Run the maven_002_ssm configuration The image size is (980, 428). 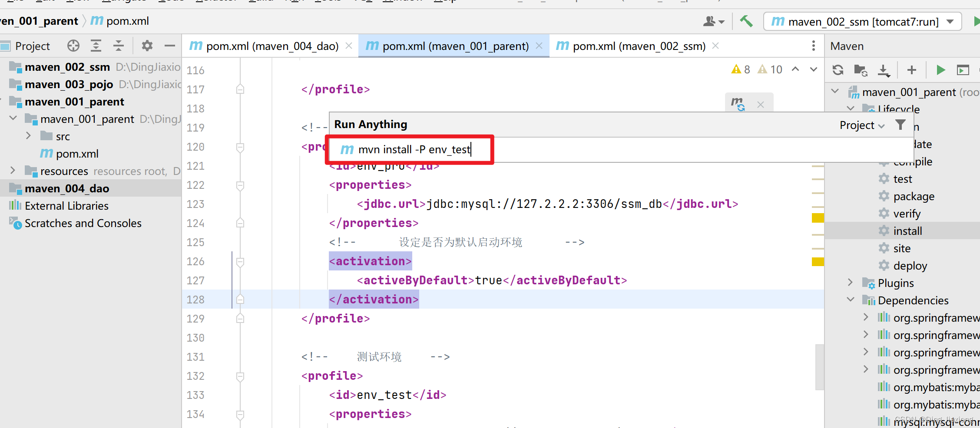pos(976,21)
